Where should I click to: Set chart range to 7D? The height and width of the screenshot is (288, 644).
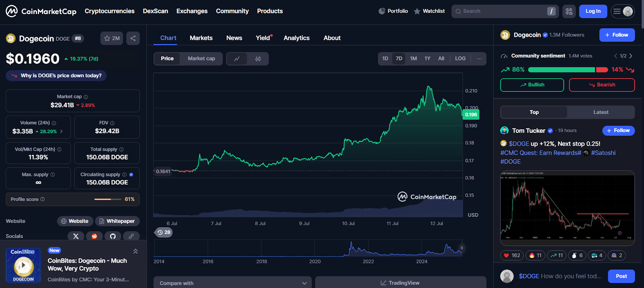pyautogui.click(x=399, y=59)
